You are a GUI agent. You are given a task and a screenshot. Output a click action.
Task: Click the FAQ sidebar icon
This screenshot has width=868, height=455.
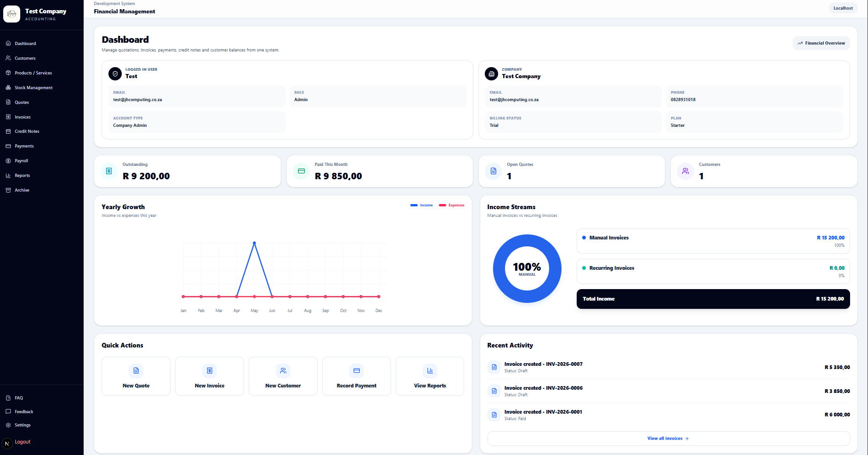pyautogui.click(x=8, y=398)
